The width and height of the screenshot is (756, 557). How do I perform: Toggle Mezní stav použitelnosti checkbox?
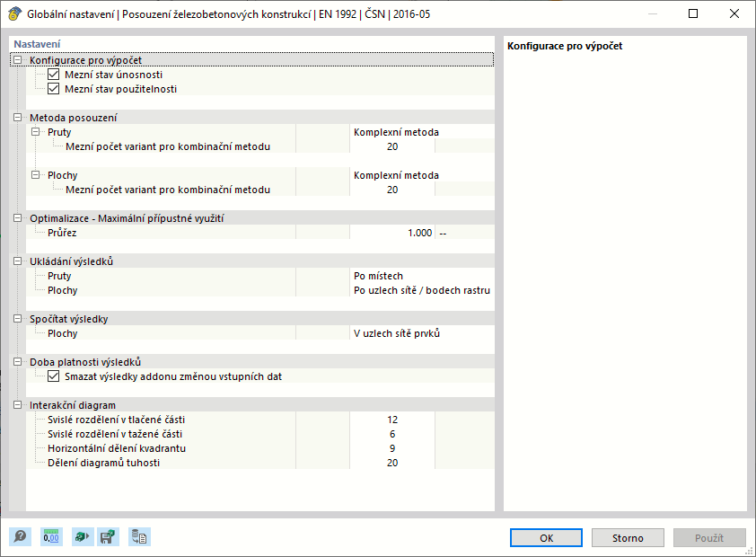coord(54,89)
